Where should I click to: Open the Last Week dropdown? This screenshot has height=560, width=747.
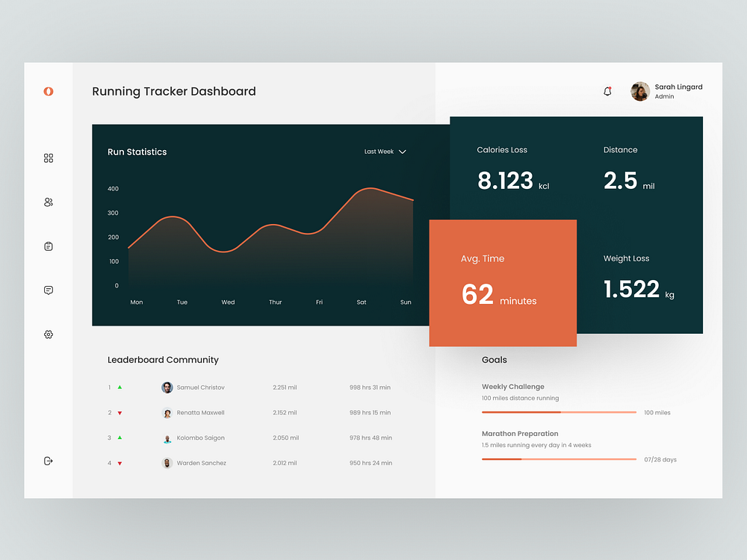click(x=380, y=152)
